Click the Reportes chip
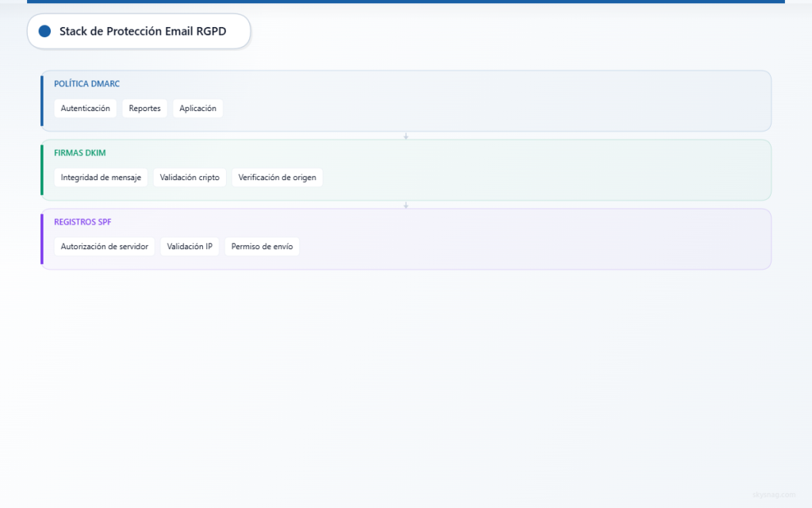This screenshot has height=508, width=812. [x=144, y=108]
